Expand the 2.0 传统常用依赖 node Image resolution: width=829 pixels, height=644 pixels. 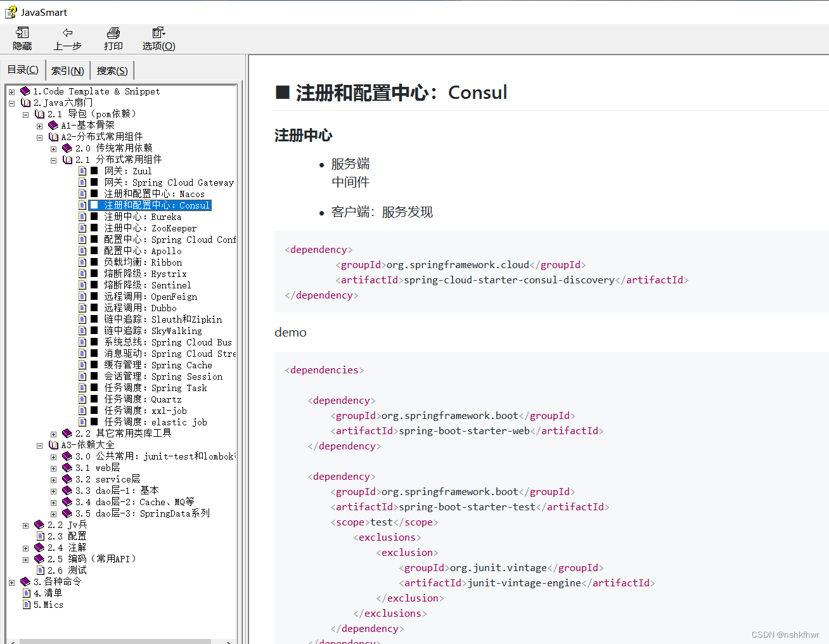(53, 149)
